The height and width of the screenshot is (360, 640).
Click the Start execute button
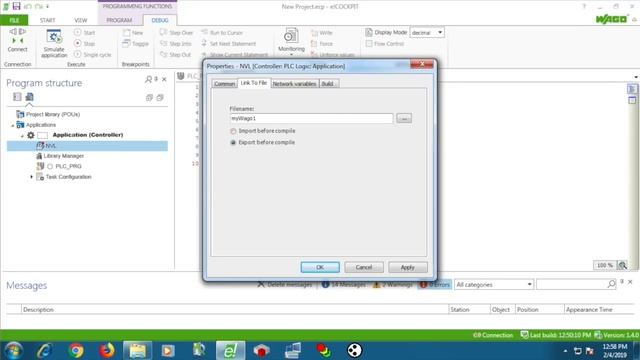click(85, 32)
